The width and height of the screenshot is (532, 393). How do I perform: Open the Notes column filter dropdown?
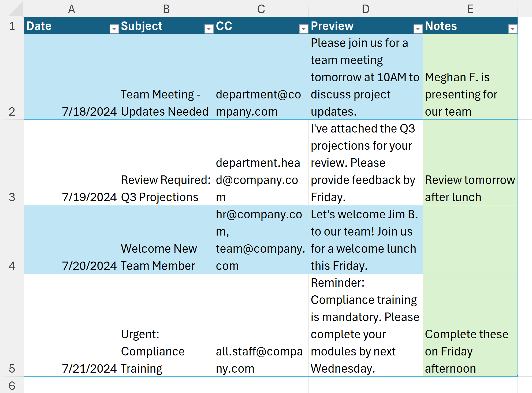click(512, 29)
